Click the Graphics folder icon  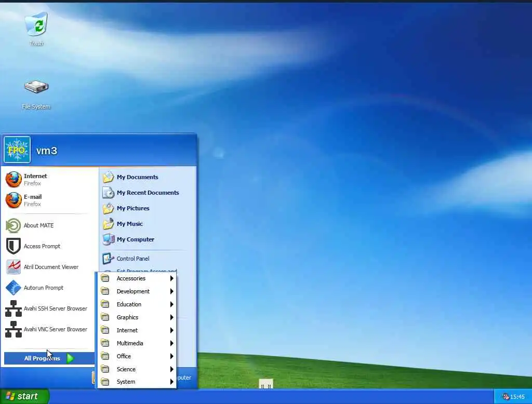point(105,317)
